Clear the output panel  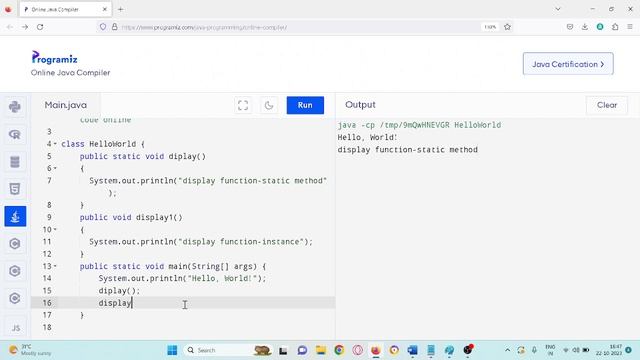[x=607, y=105]
